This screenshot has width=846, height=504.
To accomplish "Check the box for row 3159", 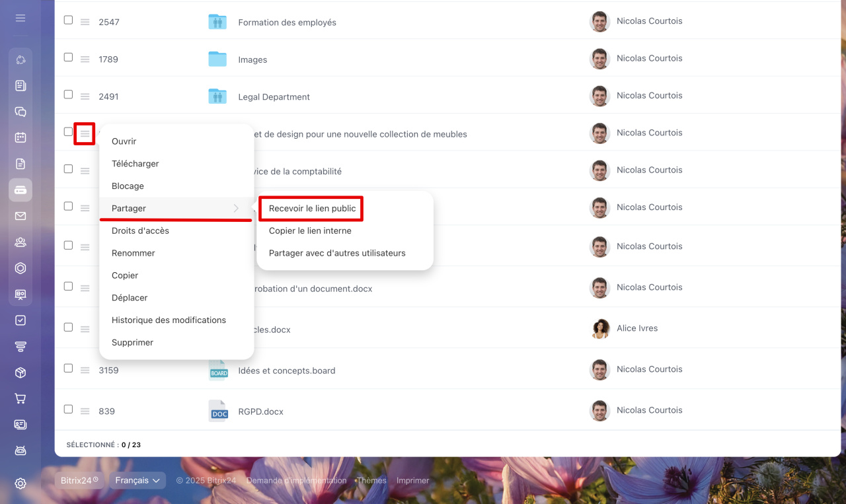I will point(68,368).
